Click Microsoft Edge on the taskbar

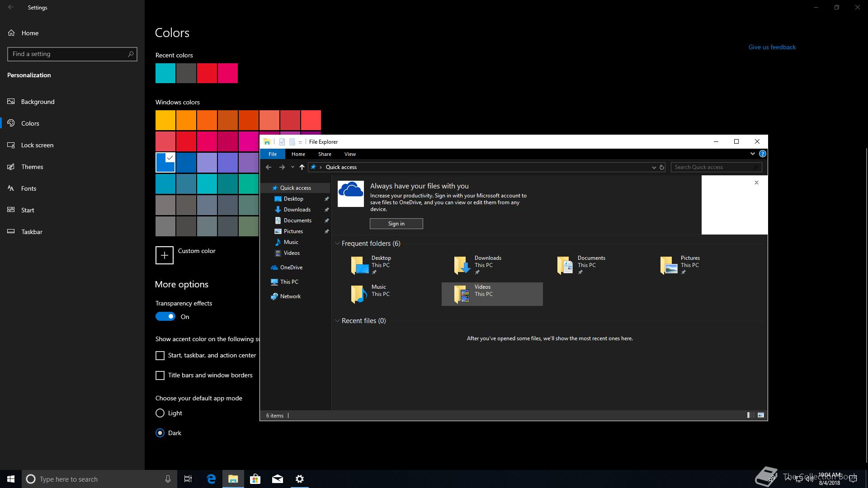pyautogui.click(x=211, y=479)
